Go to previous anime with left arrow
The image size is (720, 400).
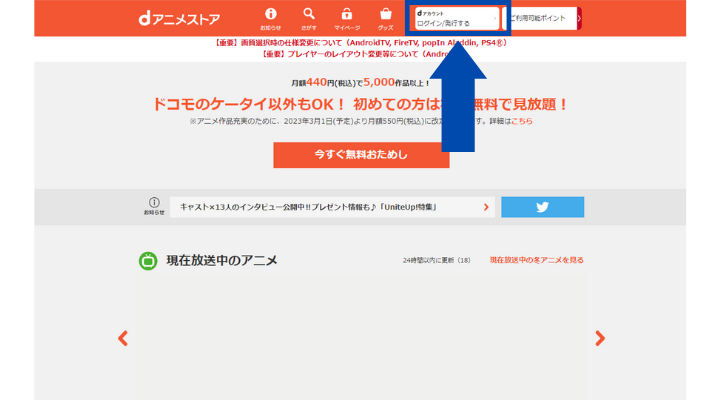(123, 338)
